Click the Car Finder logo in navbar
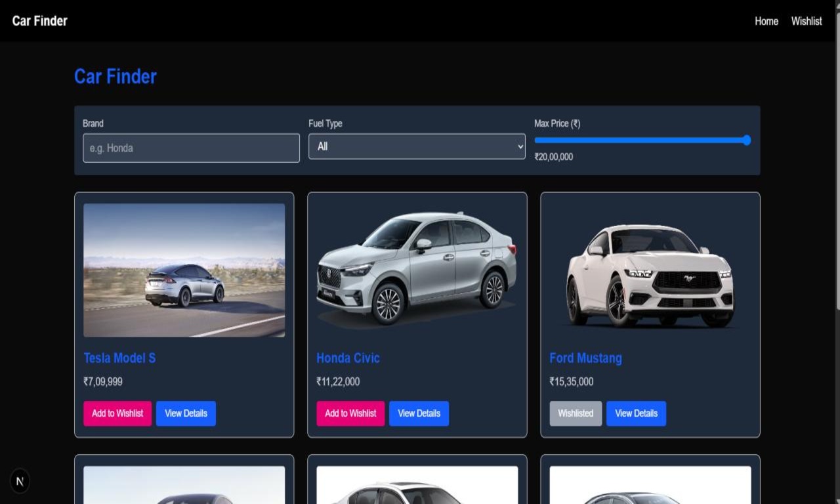 (x=40, y=21)
